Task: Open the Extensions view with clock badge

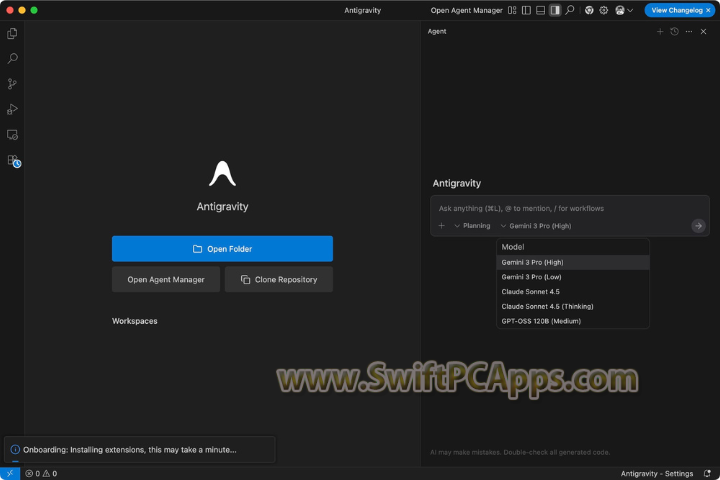Action: click(x=13, y=161)
